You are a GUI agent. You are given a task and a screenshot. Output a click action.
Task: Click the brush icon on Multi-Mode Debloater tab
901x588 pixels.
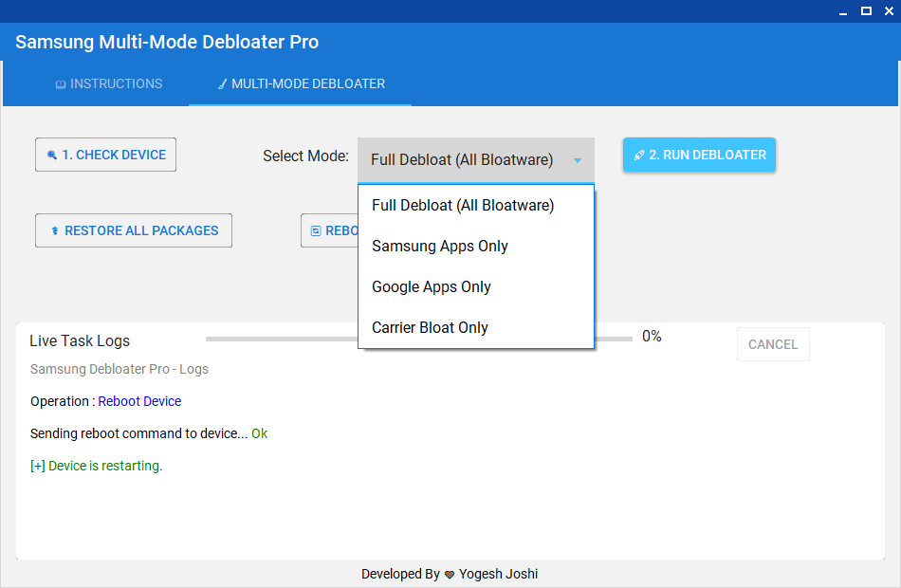[222, 84]
